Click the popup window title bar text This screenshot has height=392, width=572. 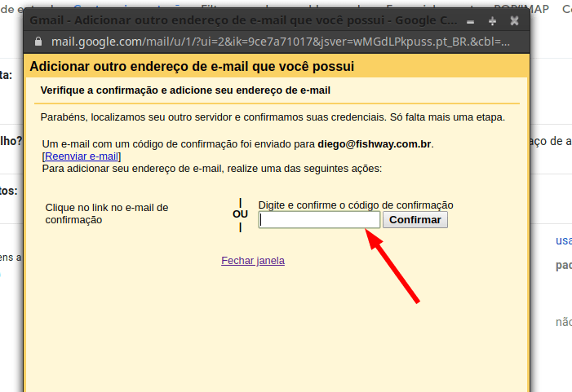click(243, 20)
